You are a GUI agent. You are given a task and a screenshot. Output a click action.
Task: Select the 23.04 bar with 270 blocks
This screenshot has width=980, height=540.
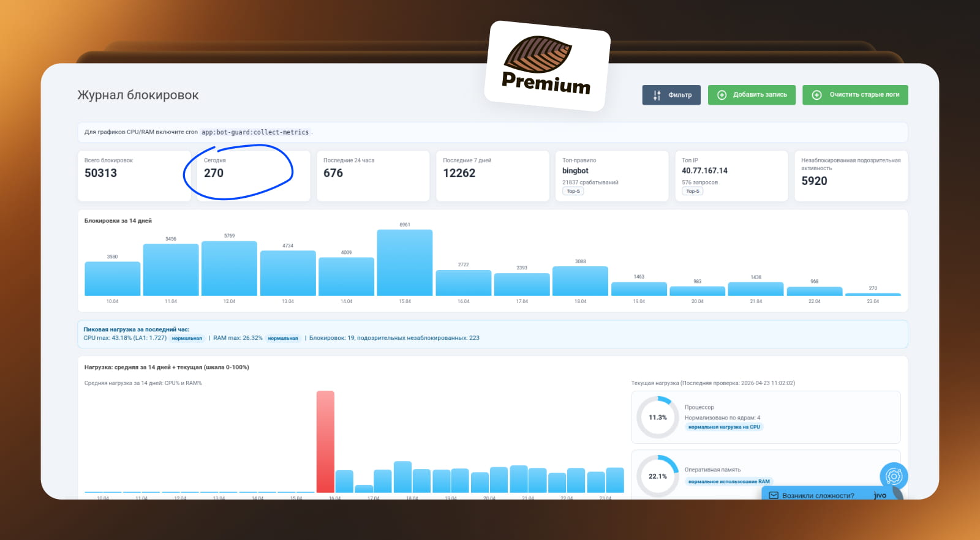(x=873, y=294)
